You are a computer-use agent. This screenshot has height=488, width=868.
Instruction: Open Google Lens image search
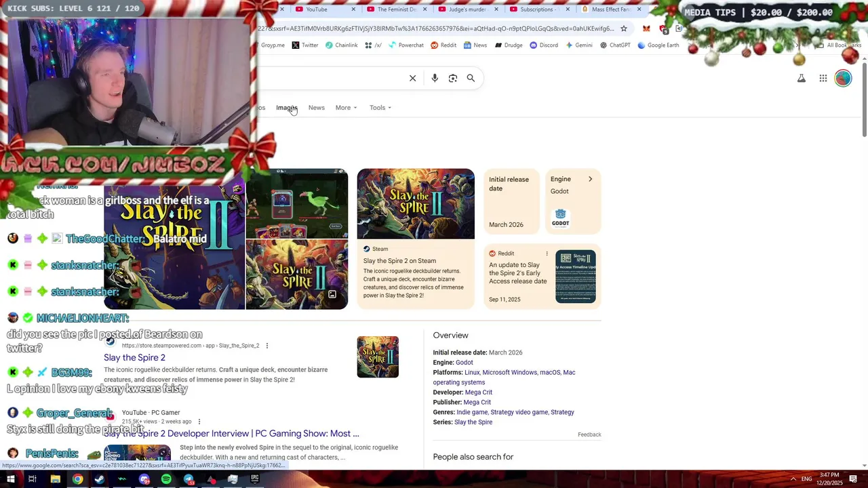453,78
